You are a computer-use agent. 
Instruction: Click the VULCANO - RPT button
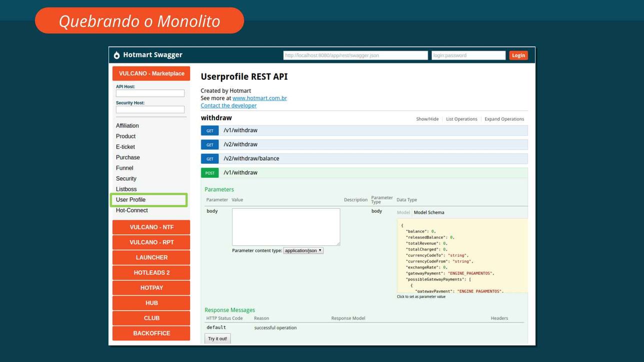pyautogui.click(x=151, y=242)
